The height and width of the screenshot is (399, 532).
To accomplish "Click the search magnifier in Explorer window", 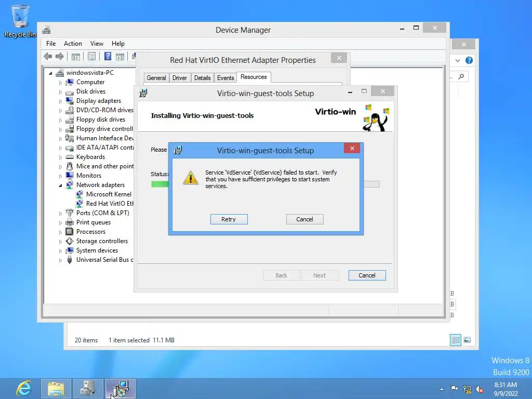I will [461, 77].
